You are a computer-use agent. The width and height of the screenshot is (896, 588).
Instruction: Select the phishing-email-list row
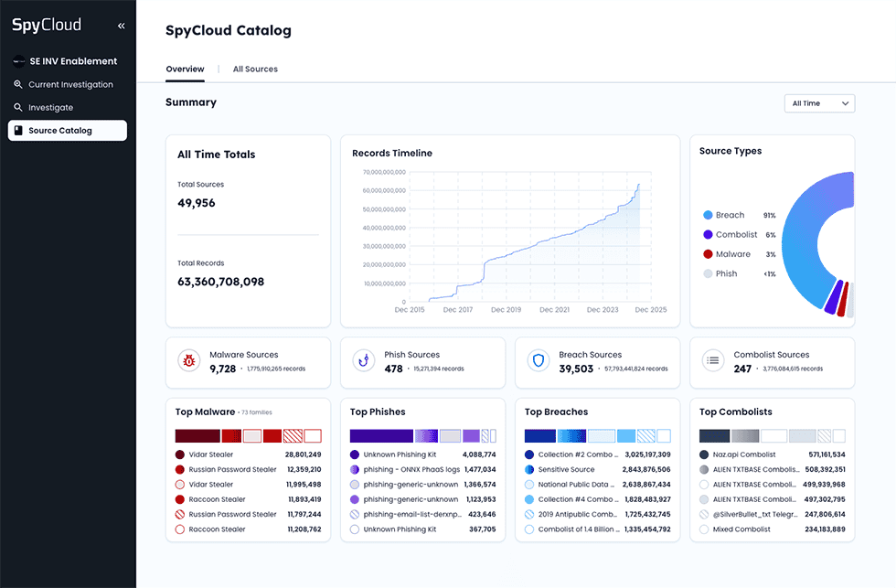(x=422, y=514)
